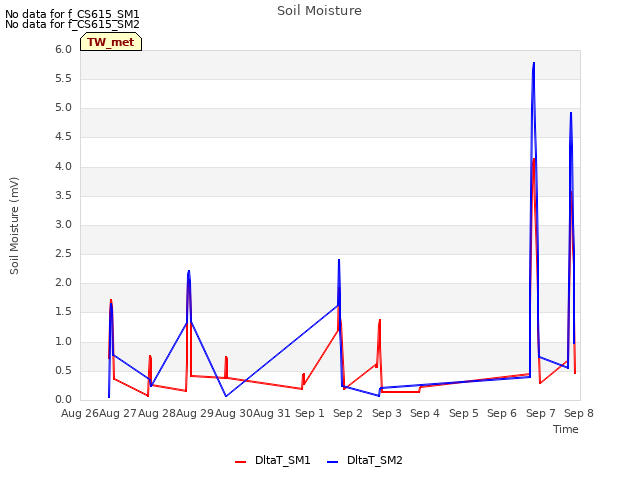640x480 pixels.
Task: Click the 0.5 y-axis tick label
Action: [63, 371]
